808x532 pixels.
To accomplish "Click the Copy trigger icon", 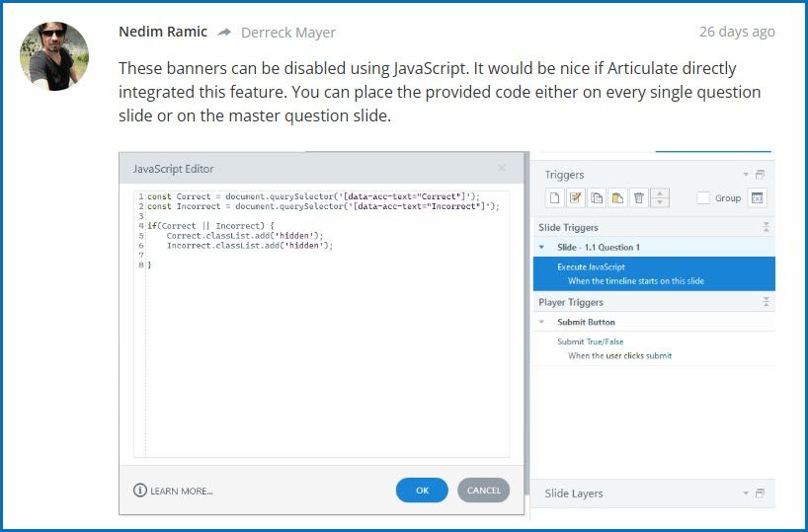I will (x=597, y=198).
